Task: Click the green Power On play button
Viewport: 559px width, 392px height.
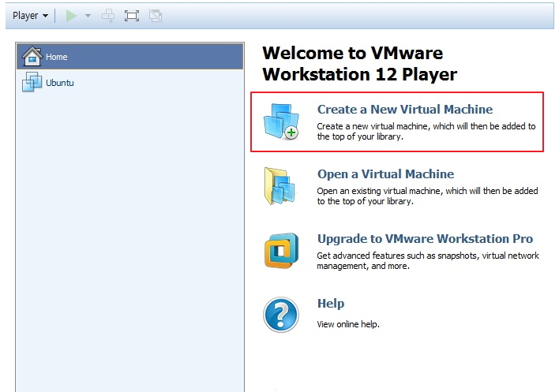Action: 71,16
